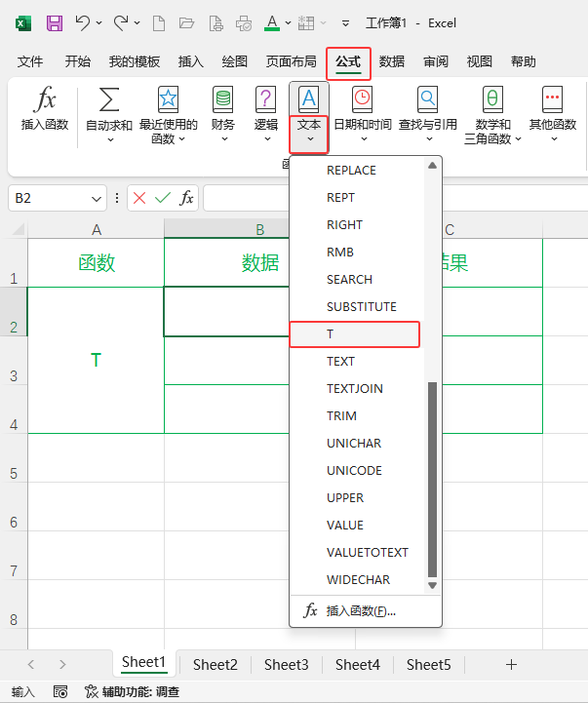Select the TEXTJOIN function
This screenshot has height=703, width=588.
354,389
